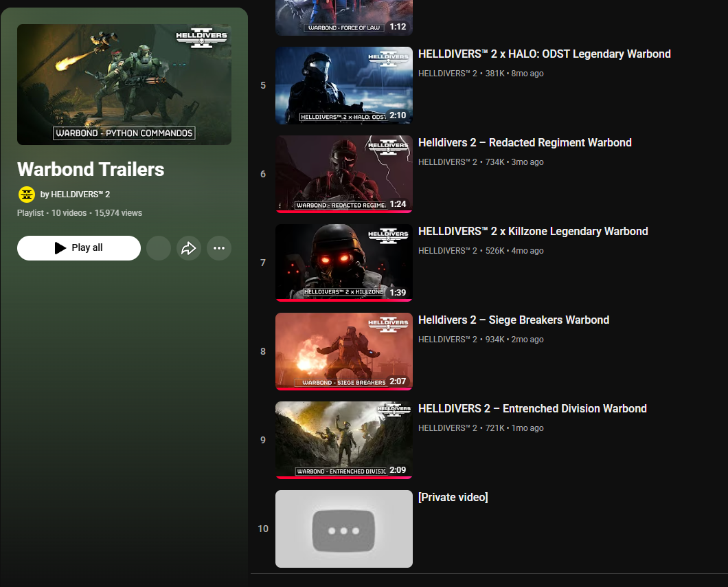Screen dimensions: 728x587
Task: Click index number 5 beside HALO video
Action: pyautogui.click(x=263, y=85)
